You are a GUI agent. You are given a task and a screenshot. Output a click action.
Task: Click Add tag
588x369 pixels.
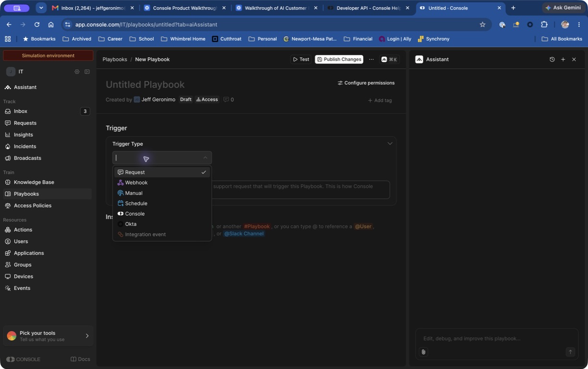[380, 100]
